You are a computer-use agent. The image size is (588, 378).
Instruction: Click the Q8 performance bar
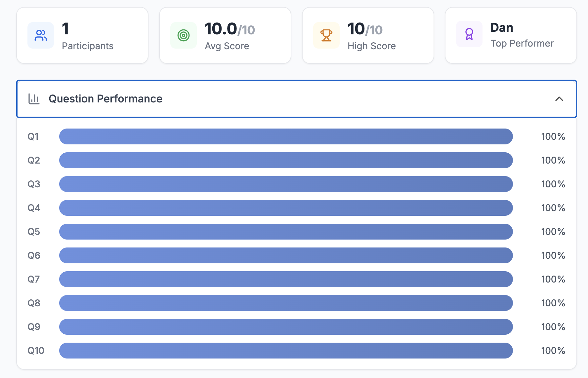[x=286, y=303]
